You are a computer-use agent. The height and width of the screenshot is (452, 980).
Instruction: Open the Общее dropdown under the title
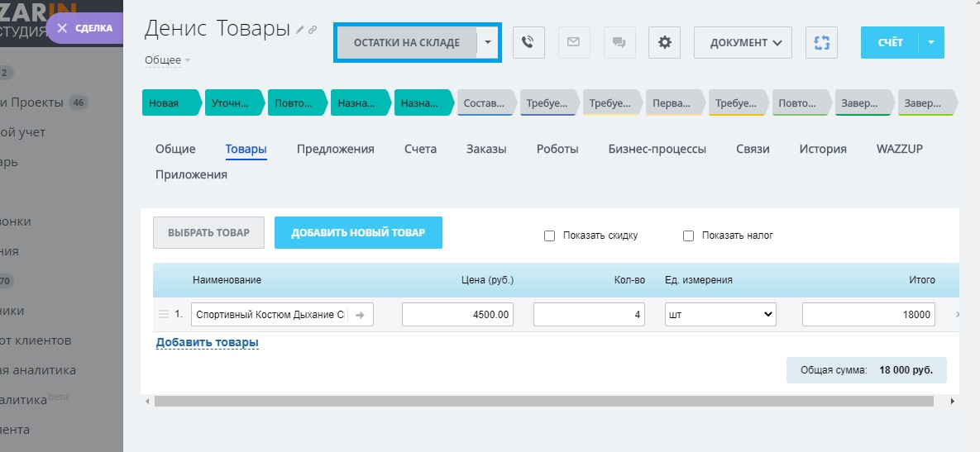168,60
